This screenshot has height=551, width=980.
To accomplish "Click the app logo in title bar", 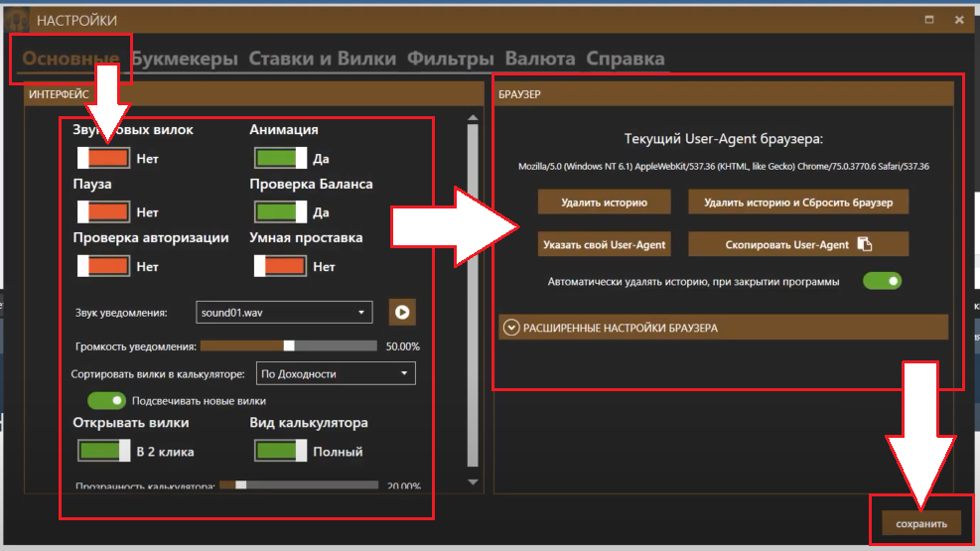I will 18,20.
